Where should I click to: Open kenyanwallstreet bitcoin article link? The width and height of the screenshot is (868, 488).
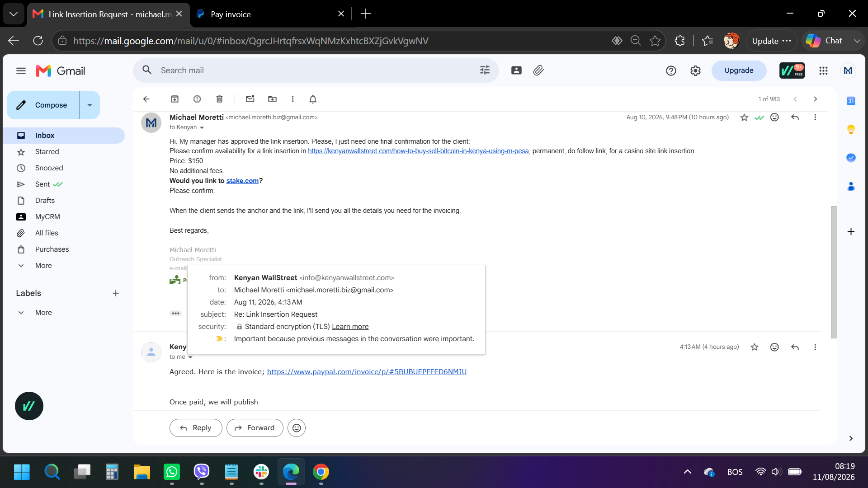coord(418,151)
